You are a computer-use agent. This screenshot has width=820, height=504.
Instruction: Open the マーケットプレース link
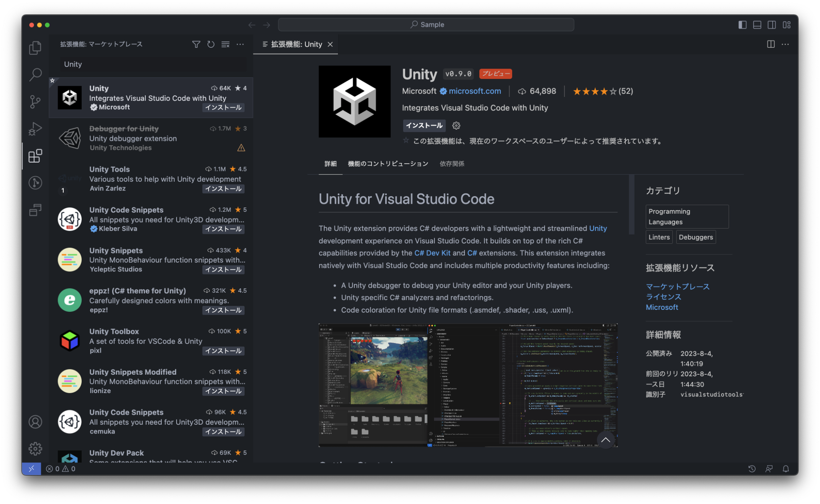pyautogui.click(x=677, y=287)
